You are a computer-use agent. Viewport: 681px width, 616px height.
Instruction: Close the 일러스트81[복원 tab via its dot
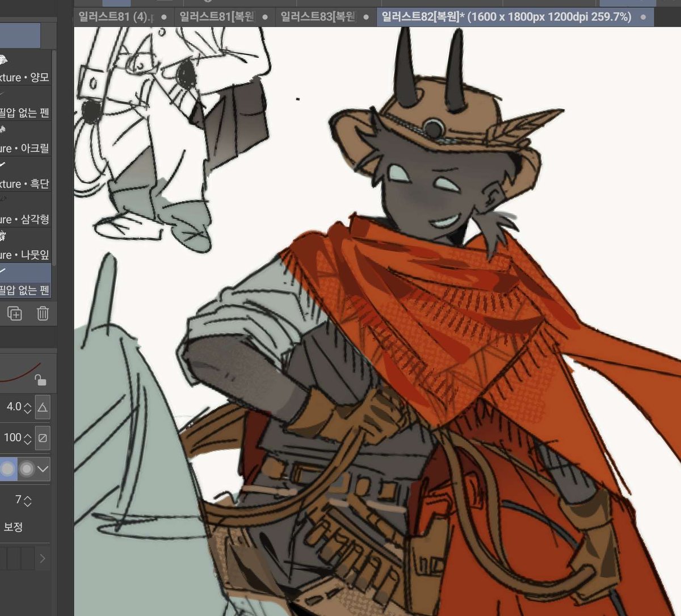coord(264,17)
